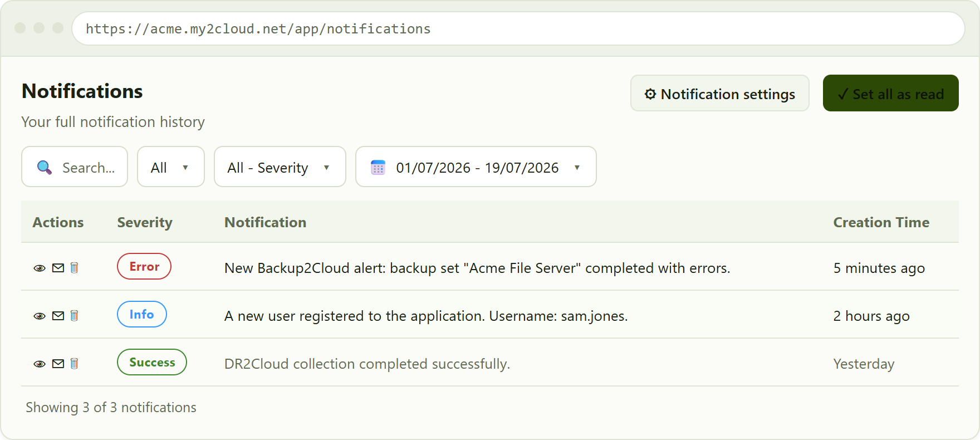Click the Info severity badge
The height and width of the screenshot is (440, 980).
[142, 314]
